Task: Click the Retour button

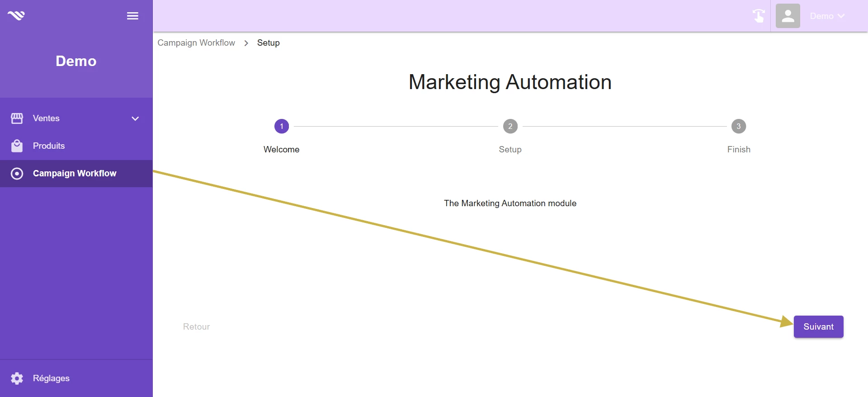Action: [196, 327]
